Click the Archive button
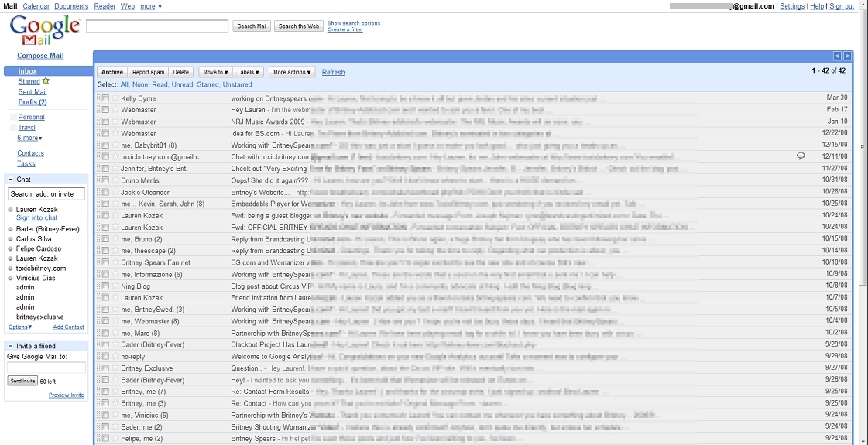 click(x=112, y=72)
